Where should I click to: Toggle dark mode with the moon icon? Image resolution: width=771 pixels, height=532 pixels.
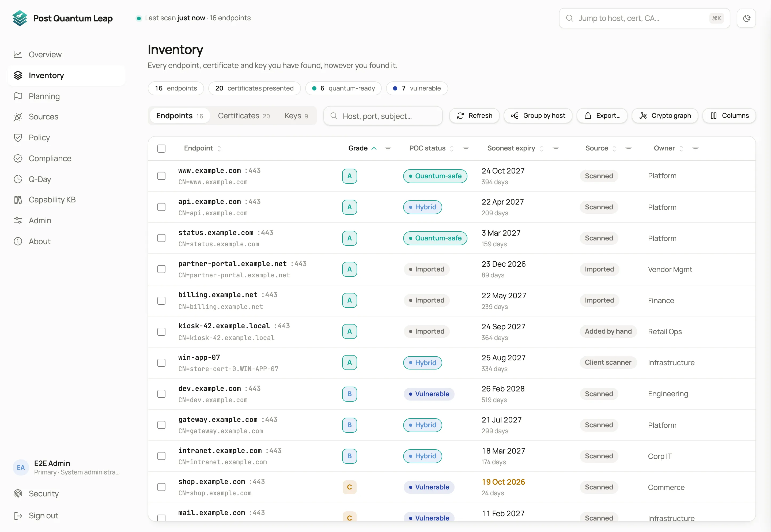click(x=746, y=18)
